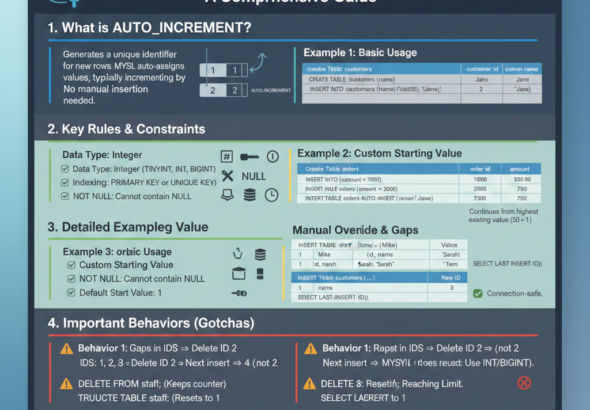The height and width of the screenshot is (410, 590).
Task: Click the '2. Key Rules & Constraints' heading
Action: (126, 129)
